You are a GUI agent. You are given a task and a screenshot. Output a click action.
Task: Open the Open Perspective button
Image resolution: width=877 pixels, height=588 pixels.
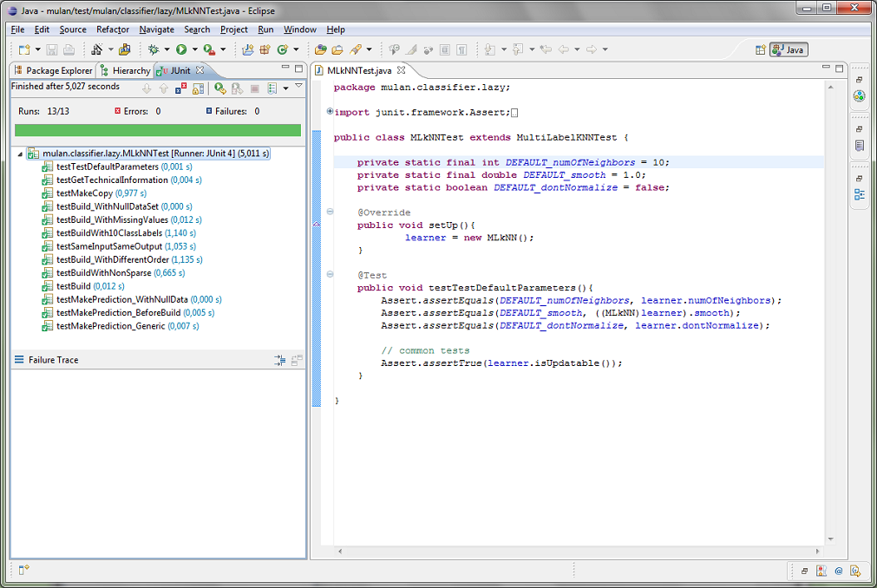760,50
